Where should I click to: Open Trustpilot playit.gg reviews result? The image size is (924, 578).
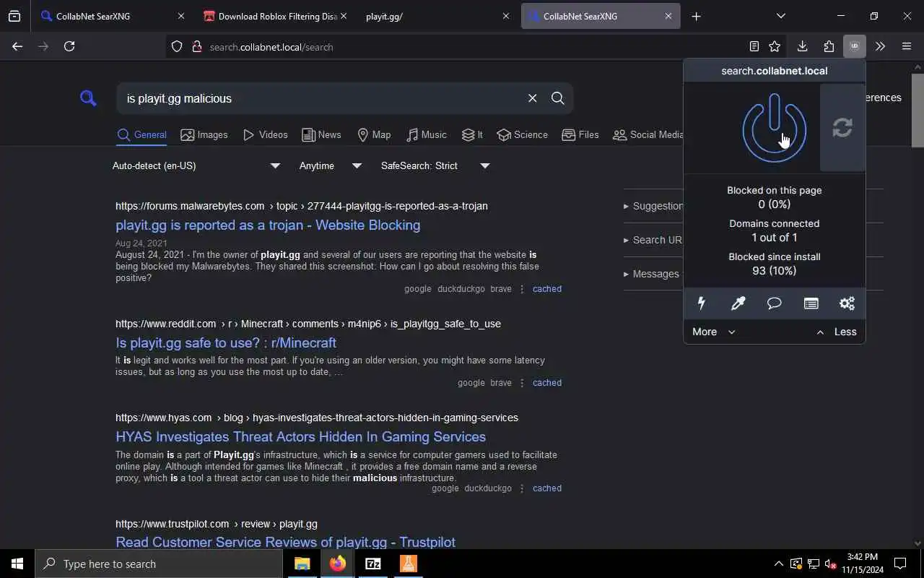coord(285,542)
